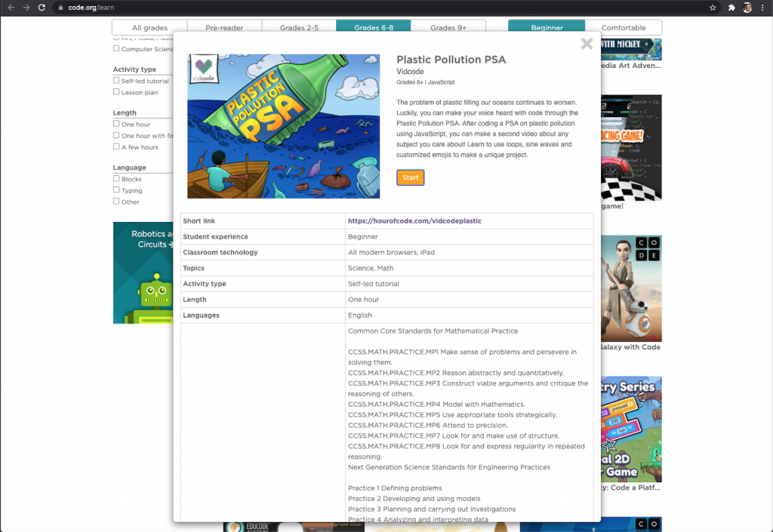Click the Plastic Pollution PSA cover image

[284, 126]
